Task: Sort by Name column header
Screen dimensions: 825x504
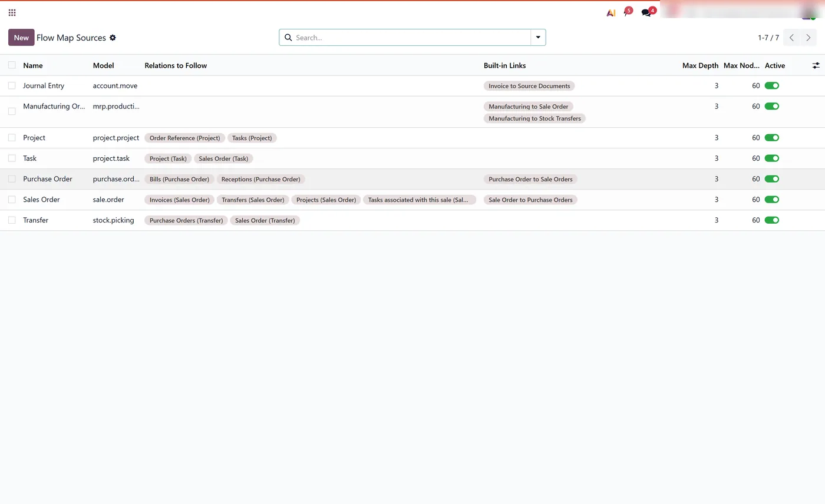Action: click(x=33, y=65)
